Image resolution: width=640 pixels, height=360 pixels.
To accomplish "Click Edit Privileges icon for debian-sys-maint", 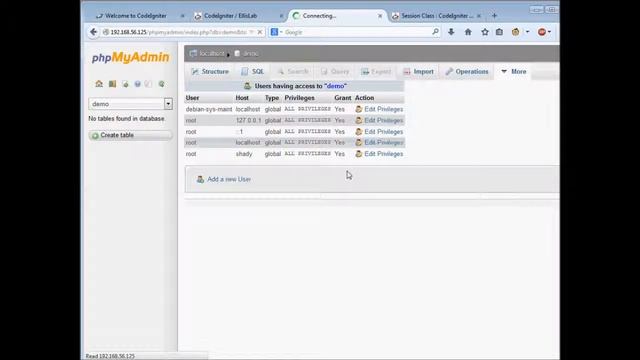I will (359, 109).
